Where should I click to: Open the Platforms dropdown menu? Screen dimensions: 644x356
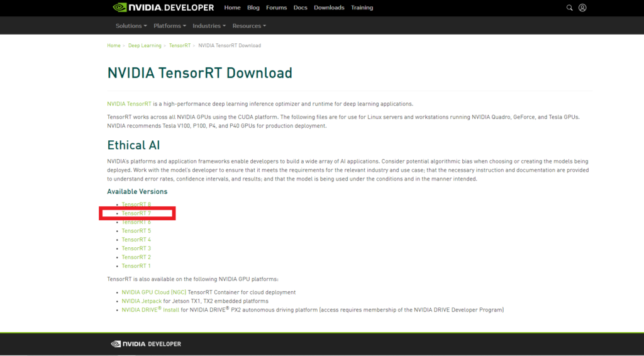[x=170, y=26]
